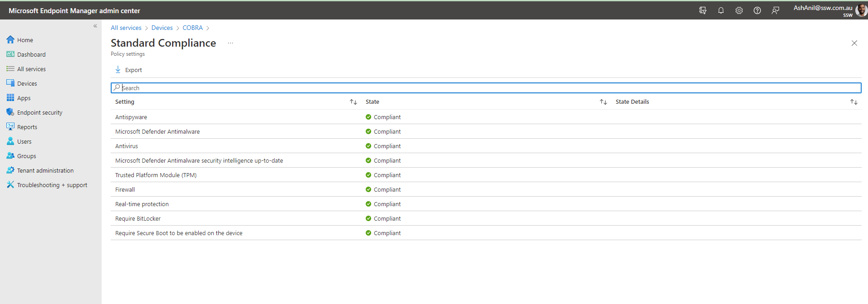Sort the table by State column

pos(603,102)
